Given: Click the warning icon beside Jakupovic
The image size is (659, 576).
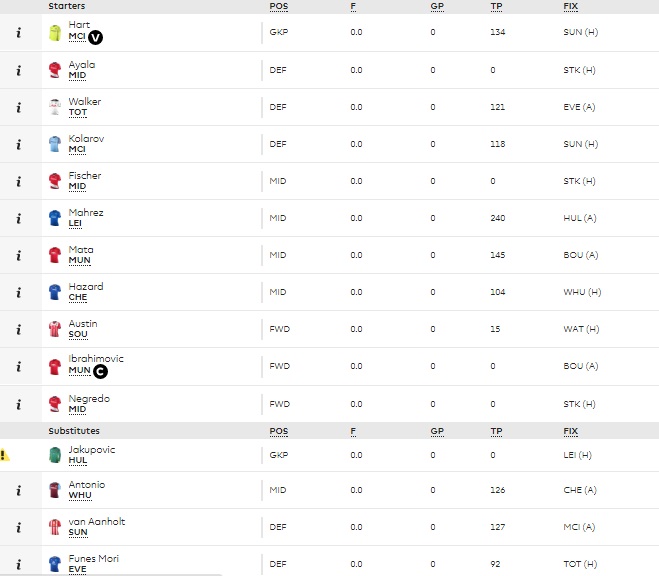Looking at the screenshot, I should coord(5,455).
